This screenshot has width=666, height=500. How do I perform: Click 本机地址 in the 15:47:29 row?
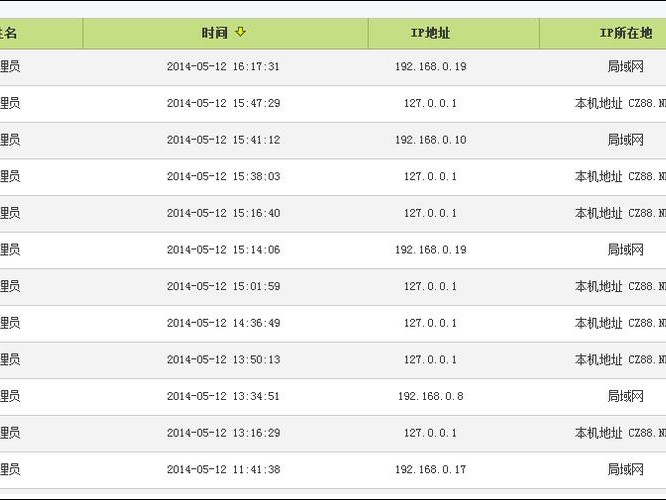click(x=599, y=103)
